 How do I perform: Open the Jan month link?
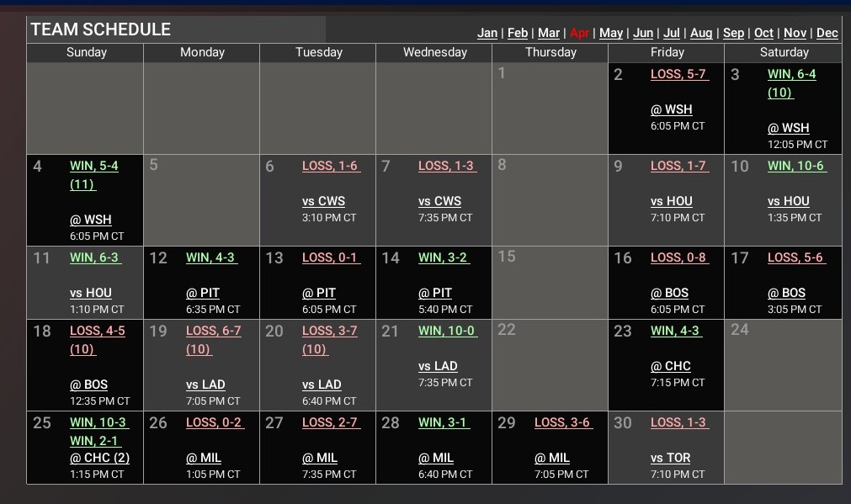coord(487,33)
